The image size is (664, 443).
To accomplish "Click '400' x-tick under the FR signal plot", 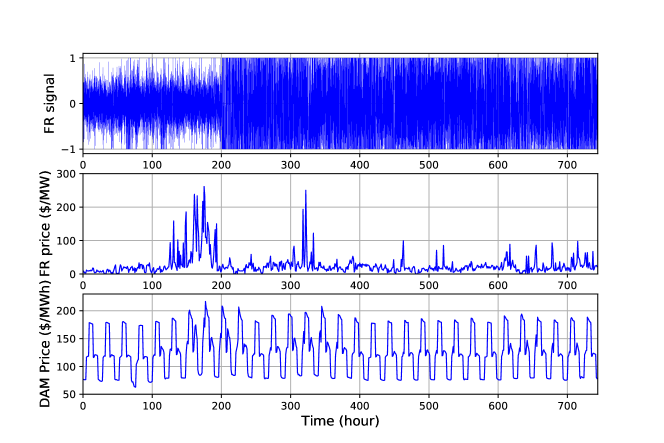I will click(x=360, y=165).
